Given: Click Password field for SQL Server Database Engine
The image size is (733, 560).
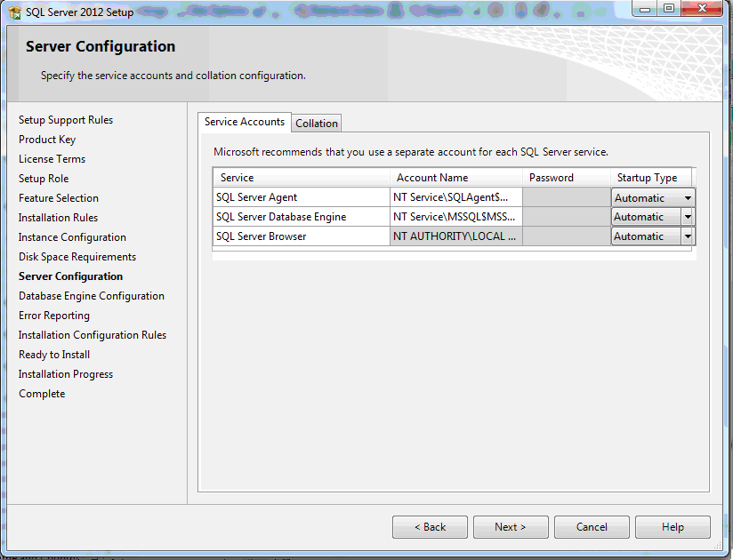Looking at the screenshot, I should point(565,217).
